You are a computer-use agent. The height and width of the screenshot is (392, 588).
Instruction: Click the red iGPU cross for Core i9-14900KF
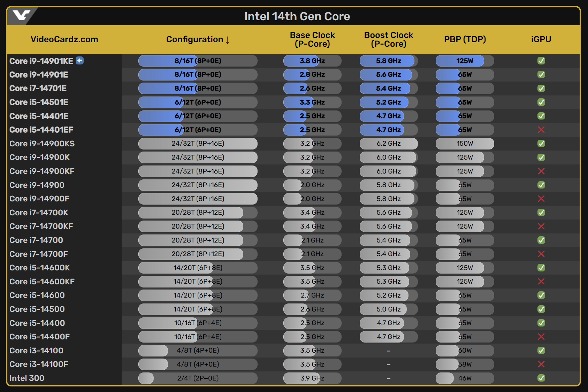click(x=541, y=171)
